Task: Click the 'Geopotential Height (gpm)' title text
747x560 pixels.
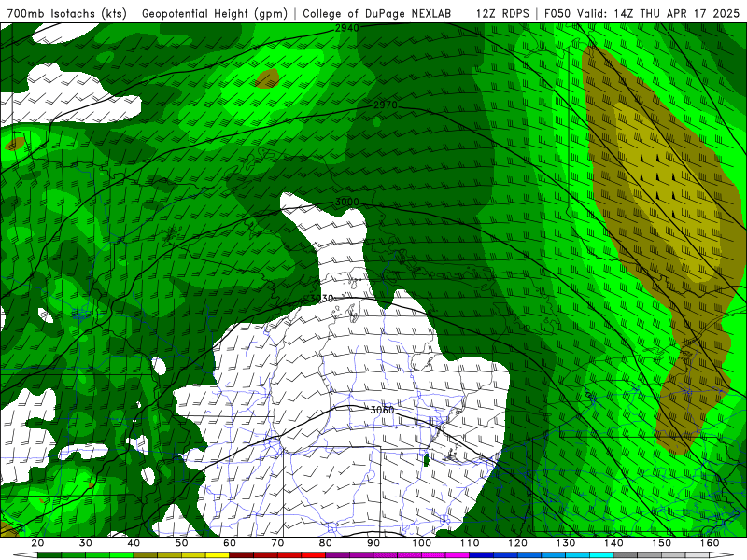Action: 215,13
